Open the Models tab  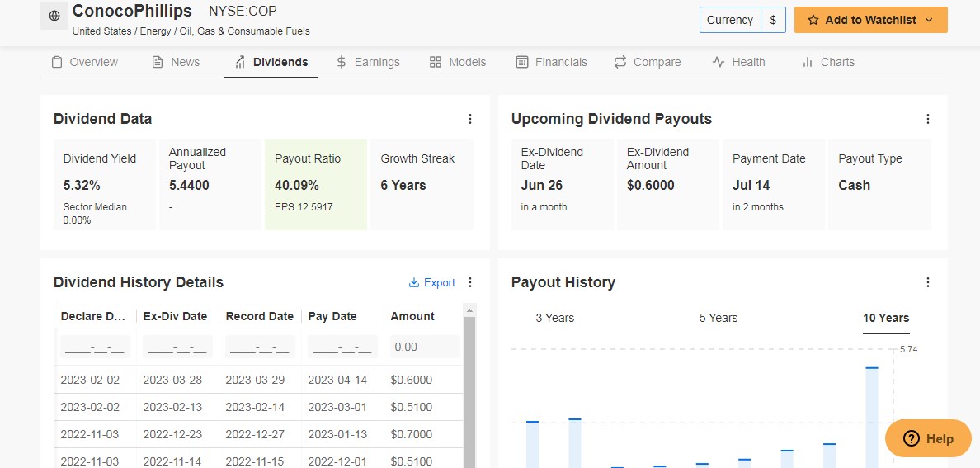458,62
